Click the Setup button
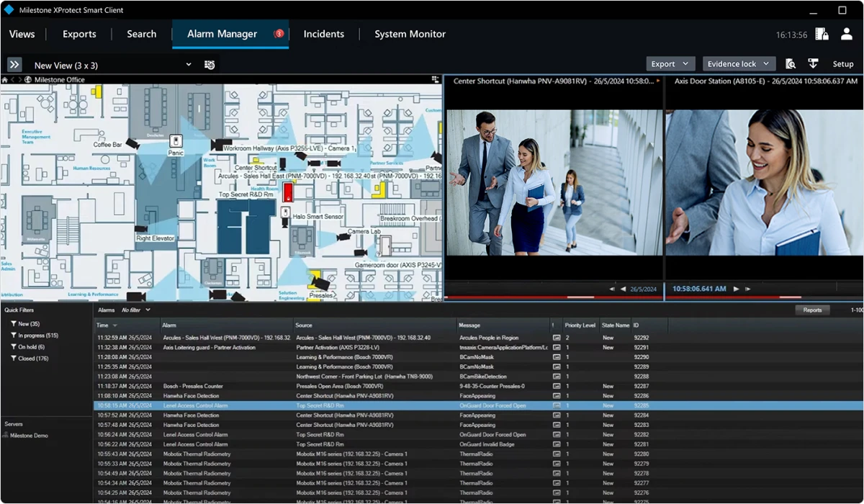This screenshot has height=504, width=864. coord(843,64)
